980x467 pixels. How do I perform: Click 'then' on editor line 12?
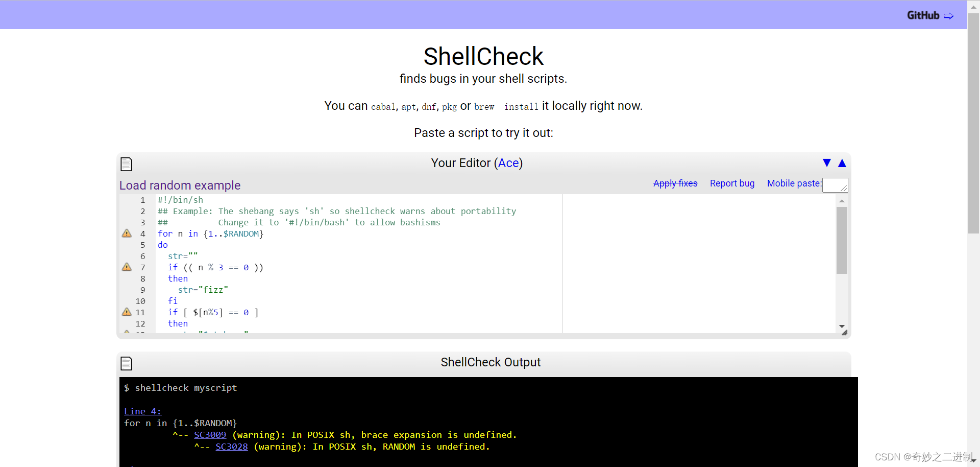(x=178, y=323)
